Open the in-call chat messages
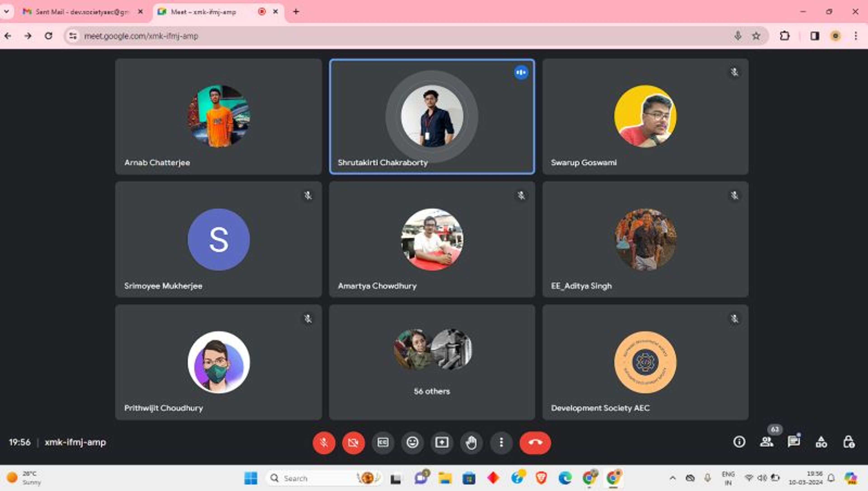The image size is (868, 491). [794, 442]
